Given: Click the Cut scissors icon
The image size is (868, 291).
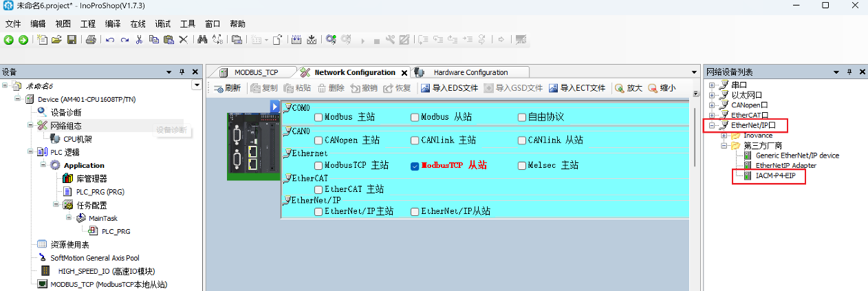Looking at the screenshot, I should 140,40.
